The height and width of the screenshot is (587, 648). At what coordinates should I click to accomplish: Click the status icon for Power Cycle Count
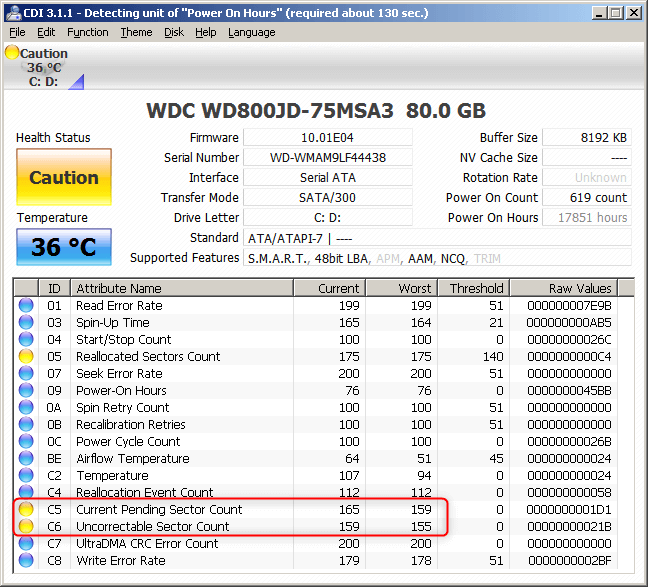tap(26, 441)
